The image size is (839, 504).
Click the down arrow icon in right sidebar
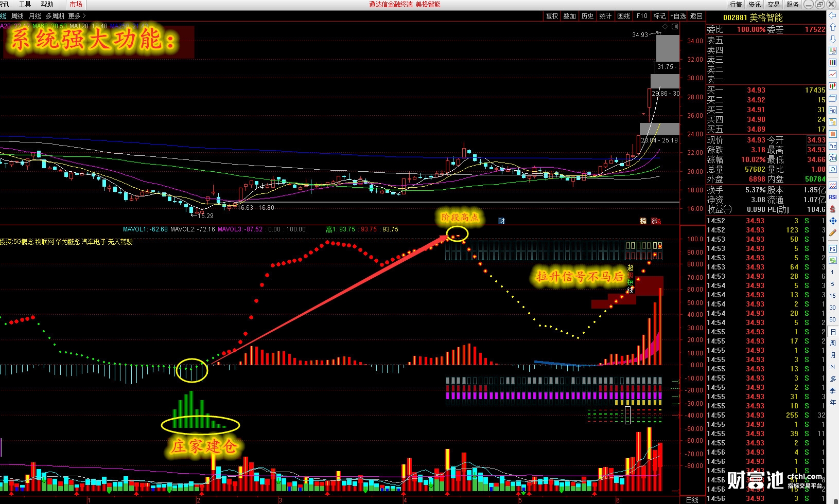(832, 39)
